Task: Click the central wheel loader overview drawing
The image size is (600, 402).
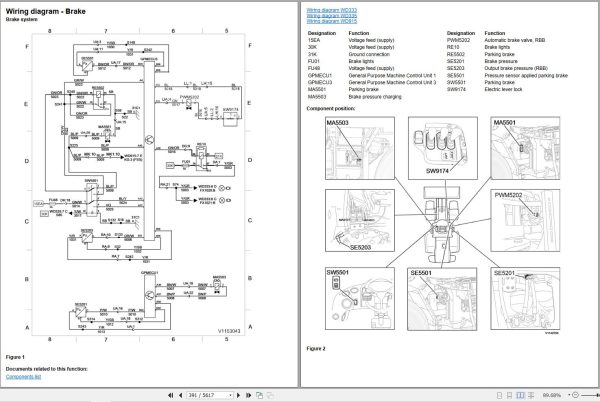Action: (x=442, y=225)
